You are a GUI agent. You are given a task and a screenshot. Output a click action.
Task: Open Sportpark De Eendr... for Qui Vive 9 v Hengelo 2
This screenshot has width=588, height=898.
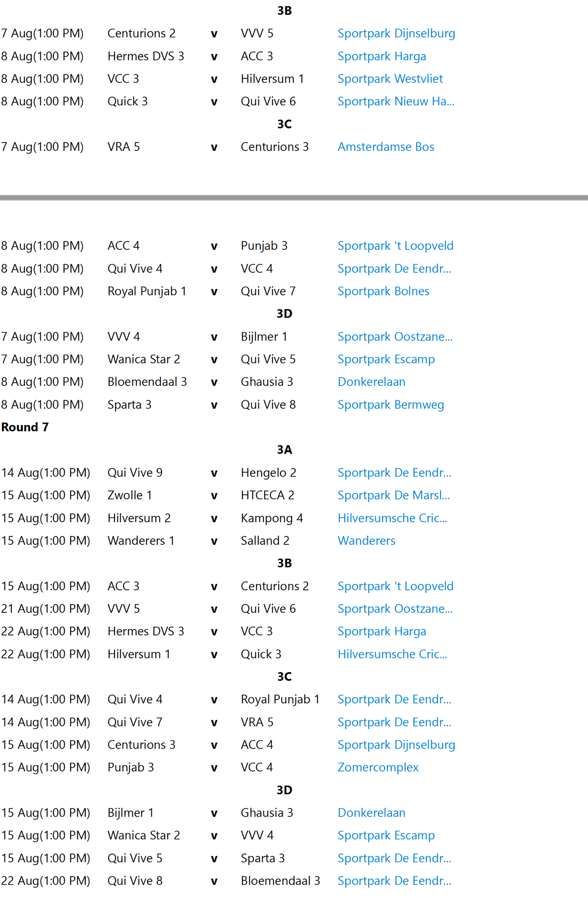pyautogui.click(x=394, y=473)
